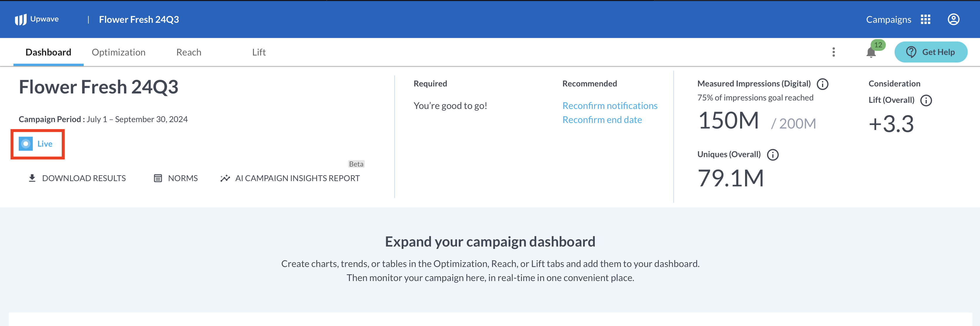Open the apps grid icon
This screenshot has height=326, width=980.
(925, 19)
